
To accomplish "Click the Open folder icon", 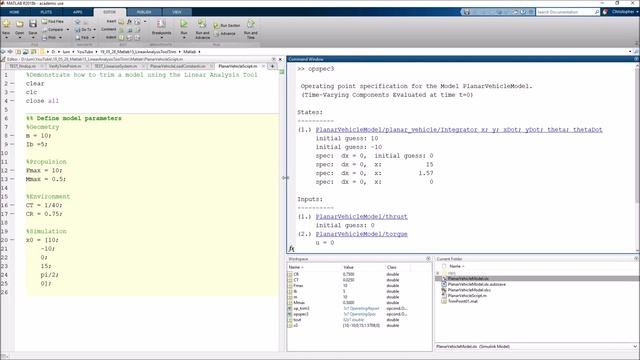I will 20,24.
